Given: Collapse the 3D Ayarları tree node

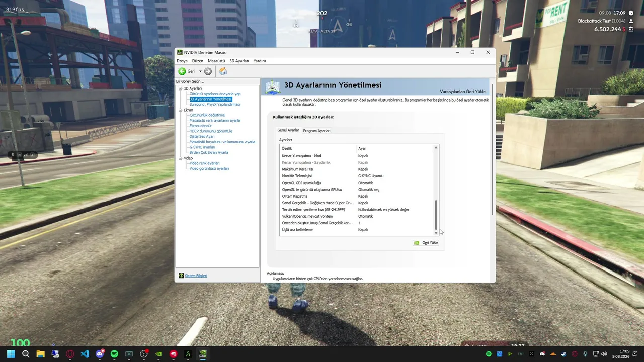Looking at the screenshot, I should (180, 88).
